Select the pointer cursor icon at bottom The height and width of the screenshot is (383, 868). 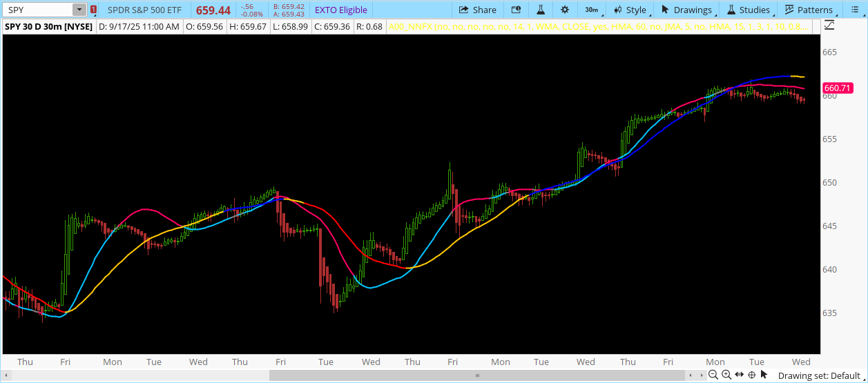pos(764,375)
